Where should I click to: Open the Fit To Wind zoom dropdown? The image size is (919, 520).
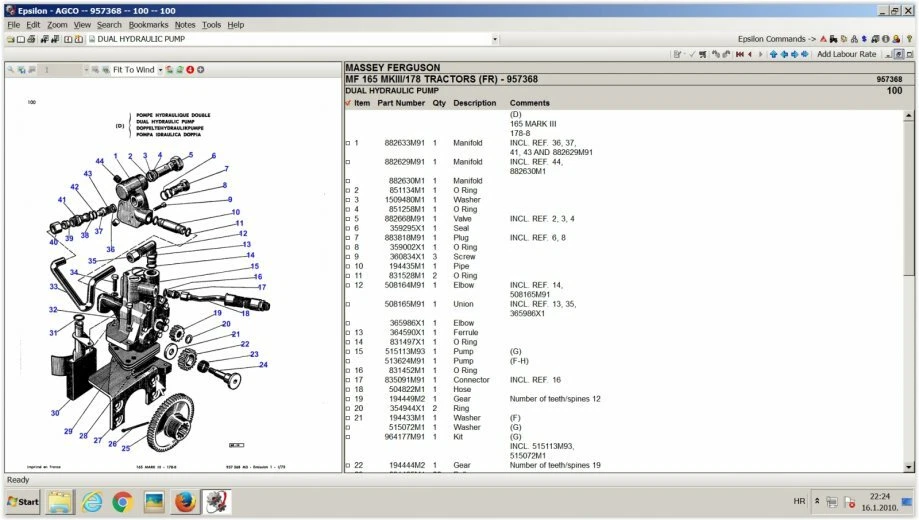(x=160, y=70)
